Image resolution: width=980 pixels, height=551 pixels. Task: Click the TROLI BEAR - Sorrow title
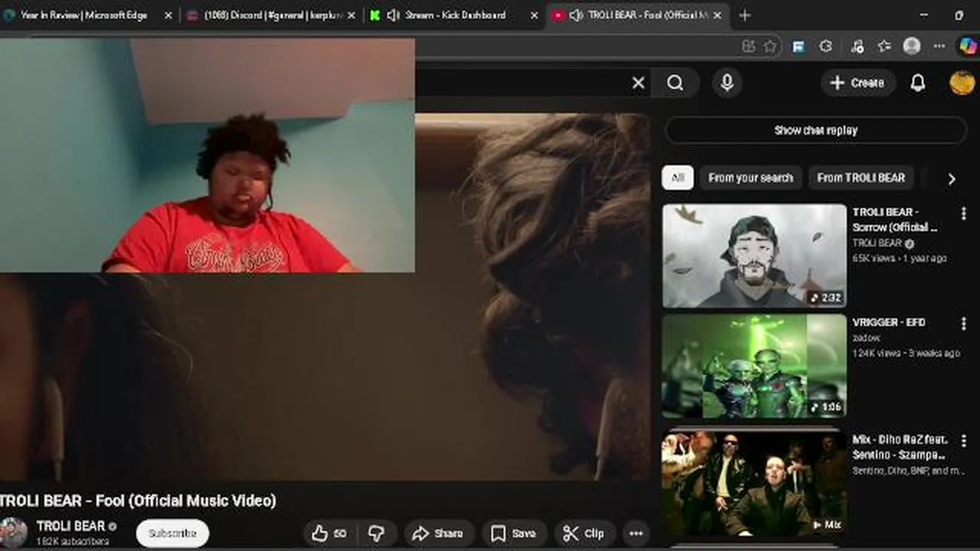tap(894, 220)
